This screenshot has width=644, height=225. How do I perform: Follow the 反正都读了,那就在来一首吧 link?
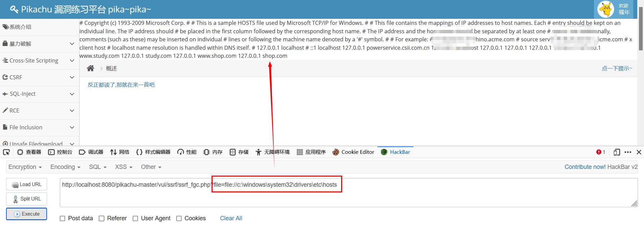tap(121, 85)
